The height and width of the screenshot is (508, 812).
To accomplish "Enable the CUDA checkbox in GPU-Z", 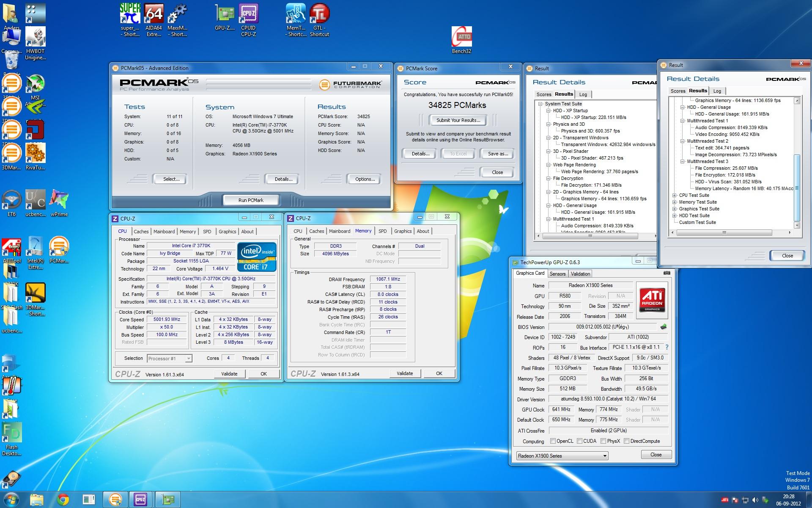I will point(579,441).
